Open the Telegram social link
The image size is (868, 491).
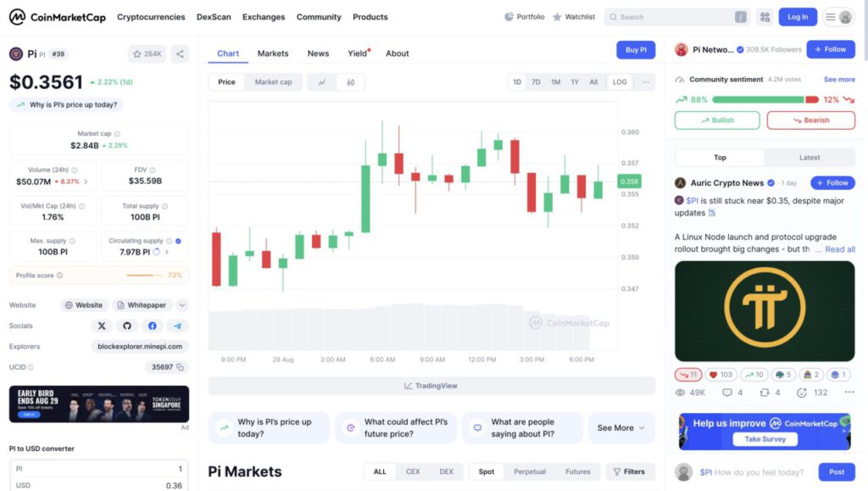(177, 326)
